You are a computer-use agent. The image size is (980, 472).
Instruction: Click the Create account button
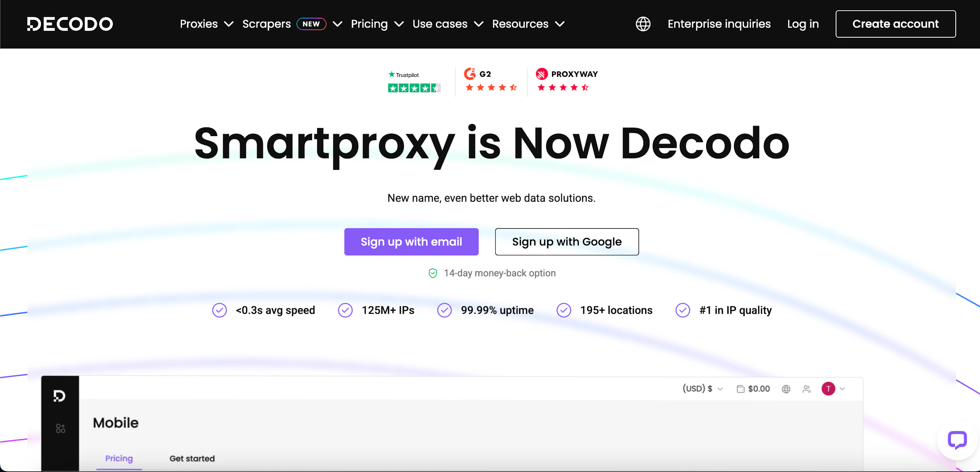[896, 24]
